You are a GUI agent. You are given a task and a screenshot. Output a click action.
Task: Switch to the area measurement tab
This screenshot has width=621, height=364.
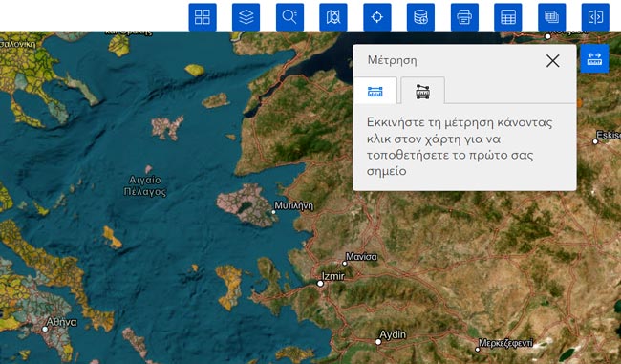click(422, 91)
